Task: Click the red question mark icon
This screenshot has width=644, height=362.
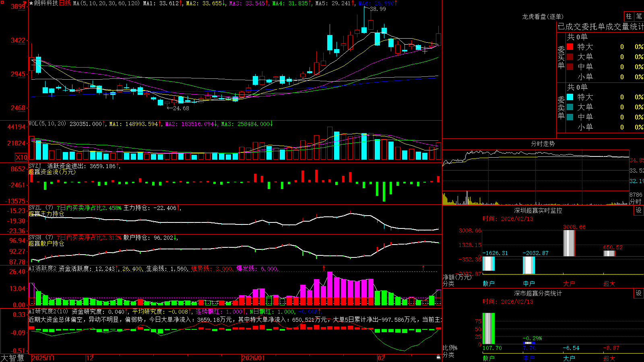Action: tap(25, 3)
